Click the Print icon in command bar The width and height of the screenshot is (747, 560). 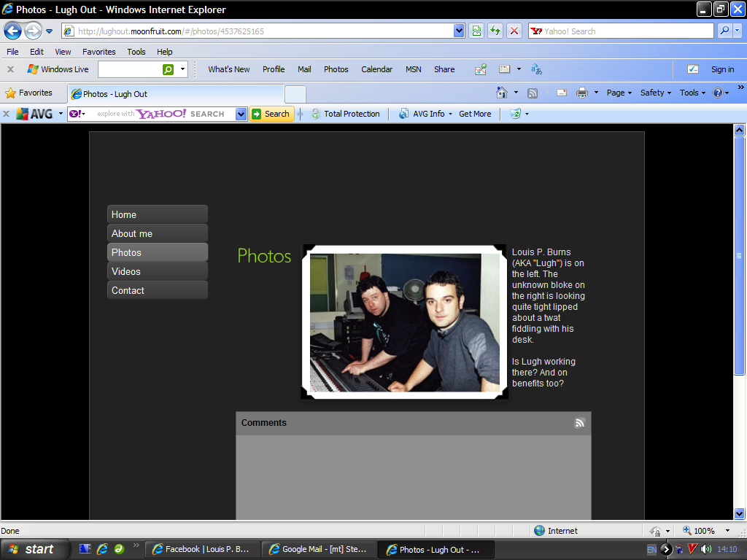coord(581,93)
